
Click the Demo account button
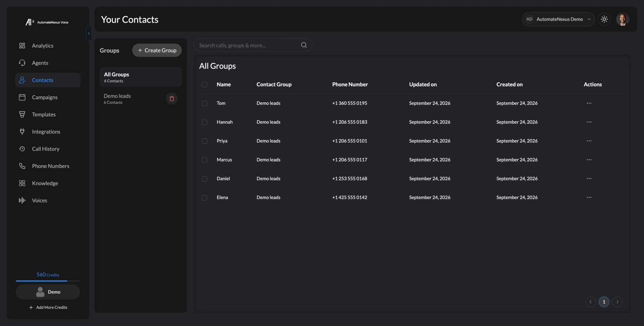pyautogui.click(x=48, y=292)
